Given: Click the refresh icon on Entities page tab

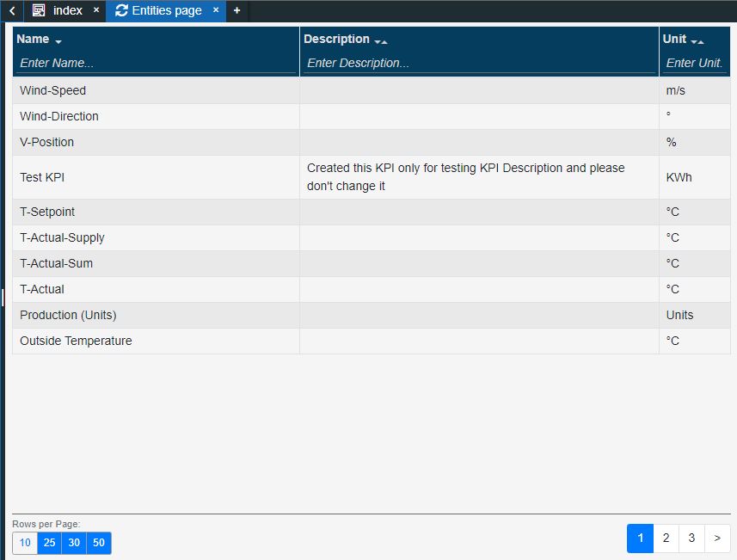Looking at the screenshot, I should pyautogui.click(x=121, y=10).
